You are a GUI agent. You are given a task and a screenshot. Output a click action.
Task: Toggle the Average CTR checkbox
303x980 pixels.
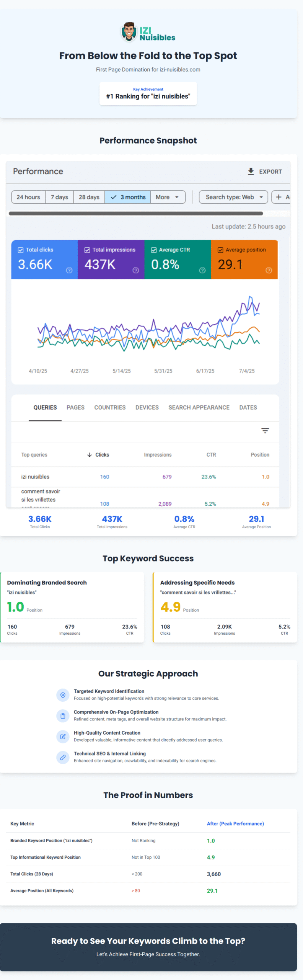[154, 250]
